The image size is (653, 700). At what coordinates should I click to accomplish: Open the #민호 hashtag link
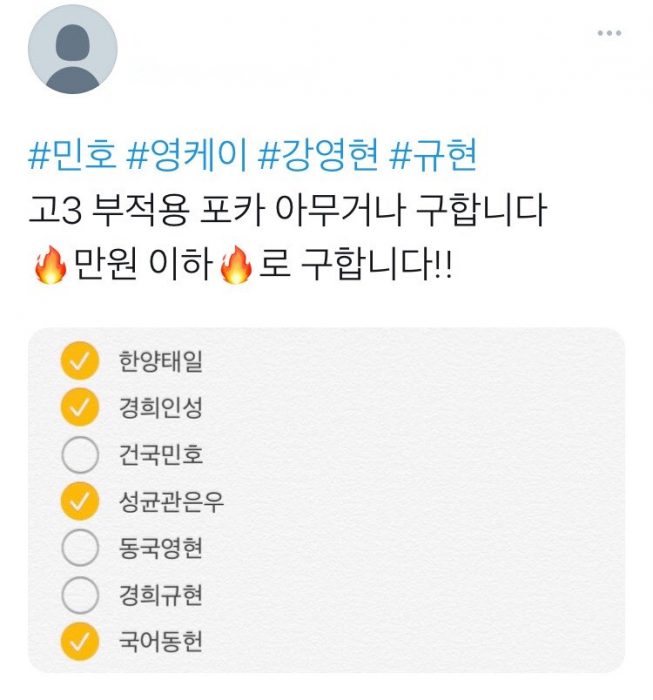coord(74,156)
